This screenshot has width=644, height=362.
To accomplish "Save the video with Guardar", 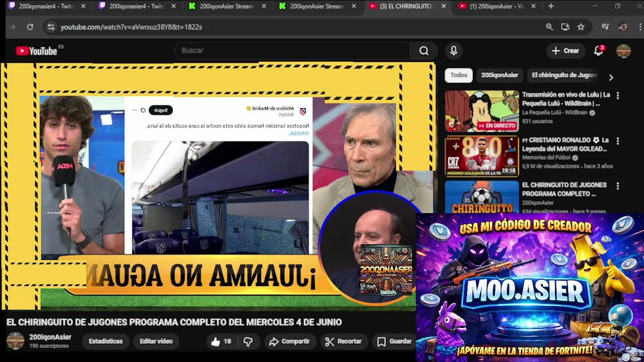I will click(x=394, y=341).
